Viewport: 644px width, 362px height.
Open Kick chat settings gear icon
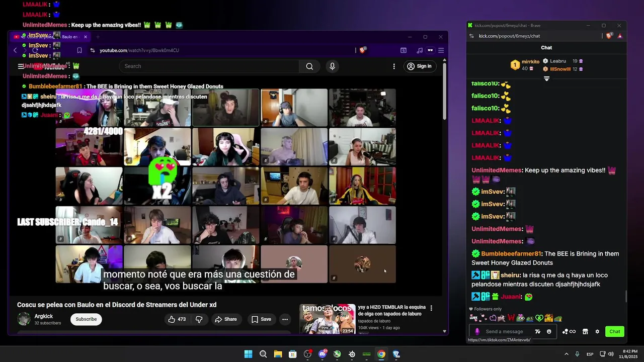point(597,331)
